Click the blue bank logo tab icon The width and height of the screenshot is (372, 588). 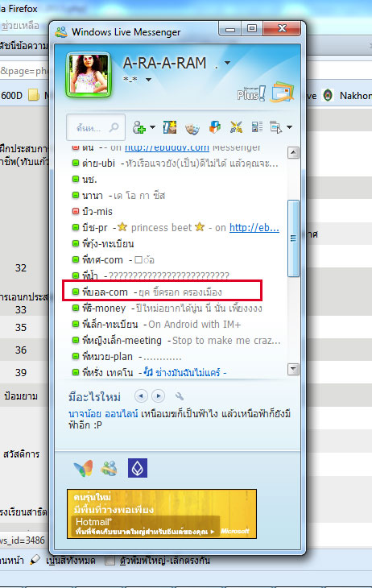(138, 468)
